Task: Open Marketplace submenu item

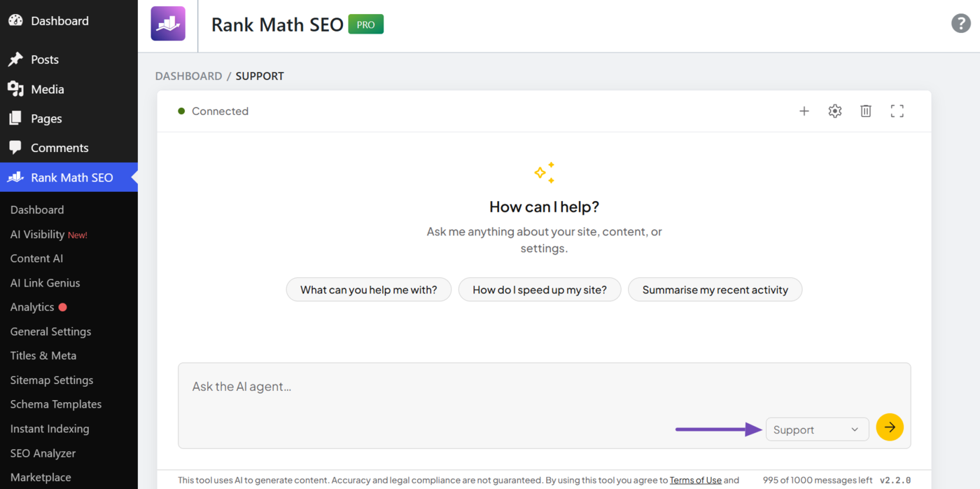Action: [x=40, y=477]
